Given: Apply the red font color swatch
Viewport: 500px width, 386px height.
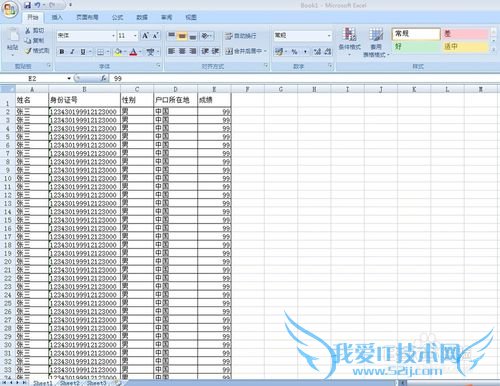Looking at the screenshot, I should tap(133, 52).
